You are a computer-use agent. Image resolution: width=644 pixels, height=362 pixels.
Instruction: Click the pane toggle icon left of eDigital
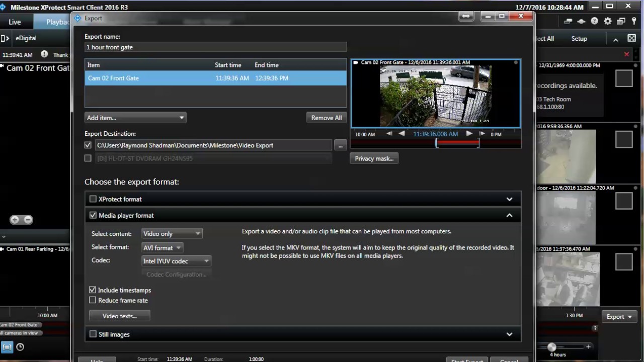coord(5,38)
